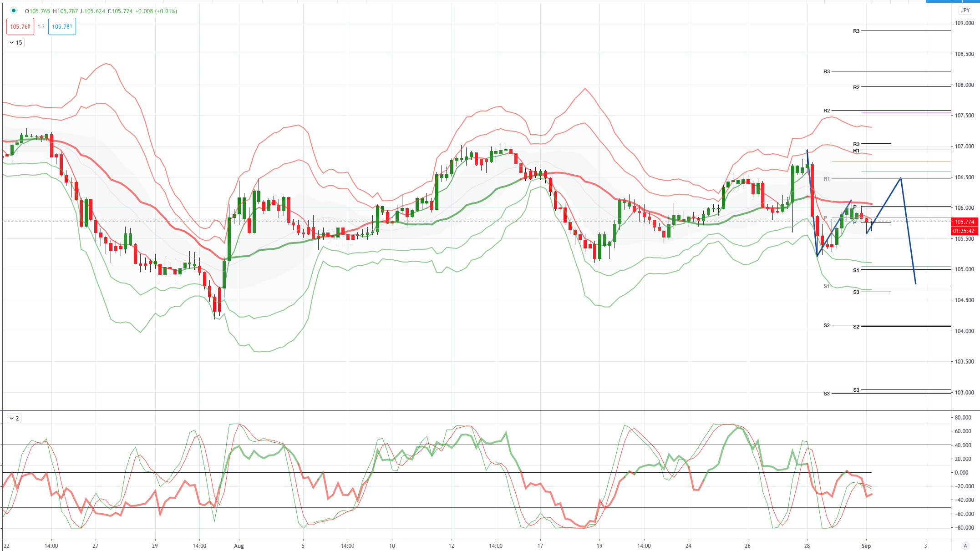
Task: Click the 103.000 price axis label
Action: pos(965,393)
